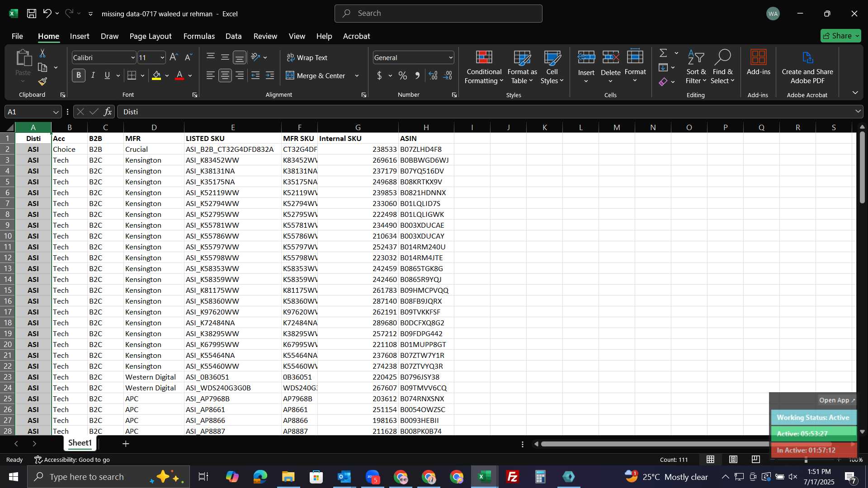Screen dimensions: 868x488
Task: Switch to the Data tab
Action: tap(233, 36)
